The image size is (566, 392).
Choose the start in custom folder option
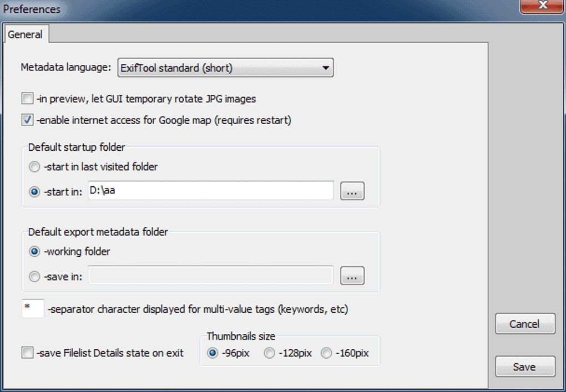tap(35, 192)
